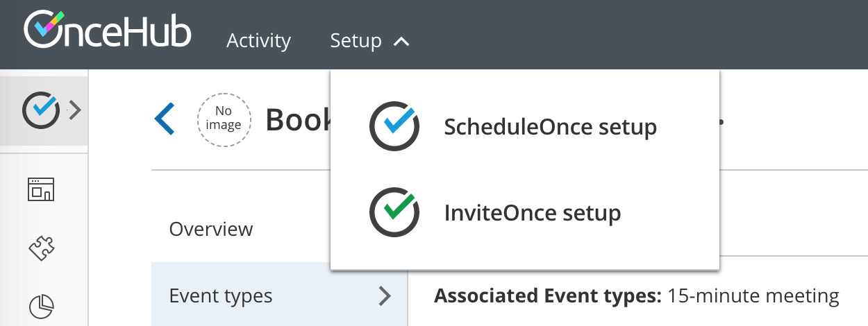868x326 pixels.
Task: Select the Event types section
Action: click(221, 296)
